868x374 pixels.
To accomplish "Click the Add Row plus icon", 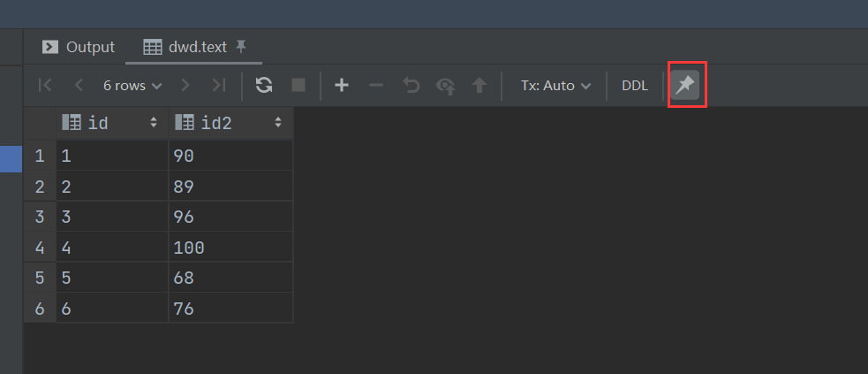I will (342, 86).
